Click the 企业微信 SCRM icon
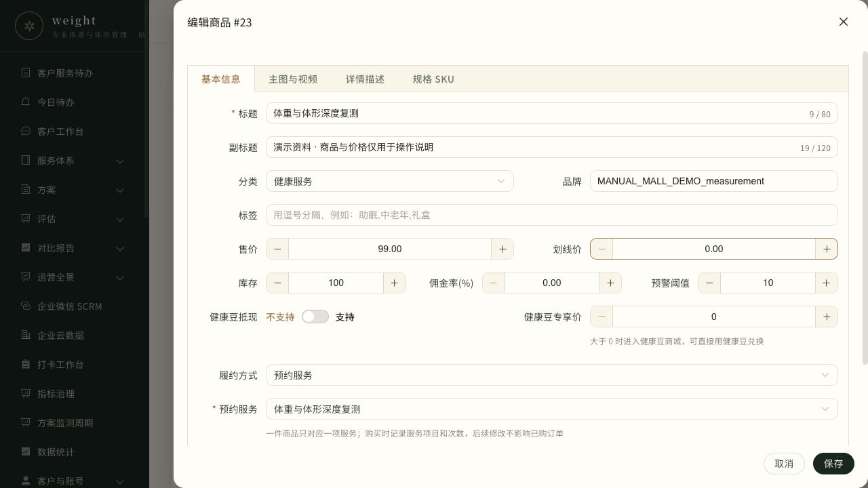 pos(26,306)
